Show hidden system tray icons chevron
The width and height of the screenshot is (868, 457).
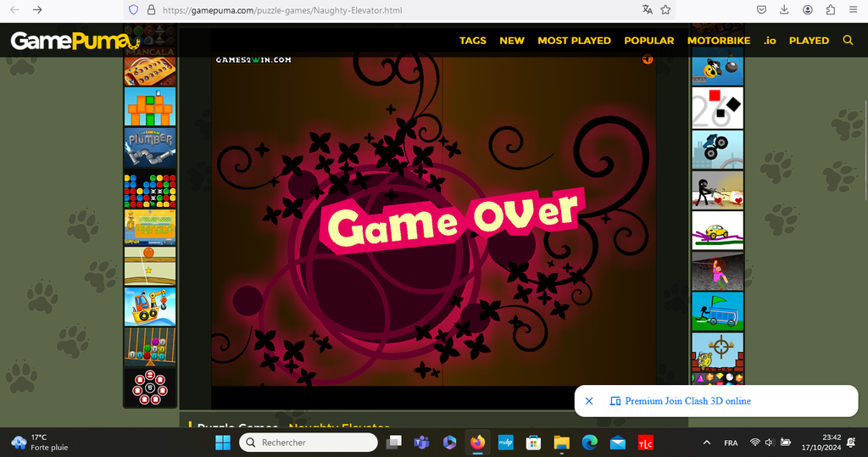pos(707,443)
